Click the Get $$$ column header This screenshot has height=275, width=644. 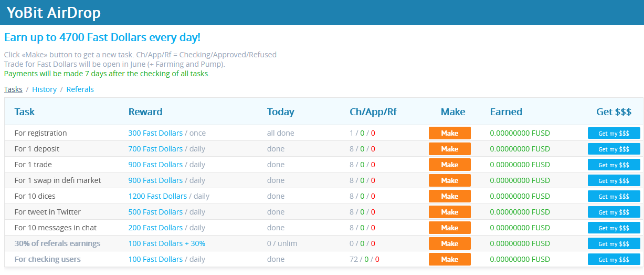point(614,111)
